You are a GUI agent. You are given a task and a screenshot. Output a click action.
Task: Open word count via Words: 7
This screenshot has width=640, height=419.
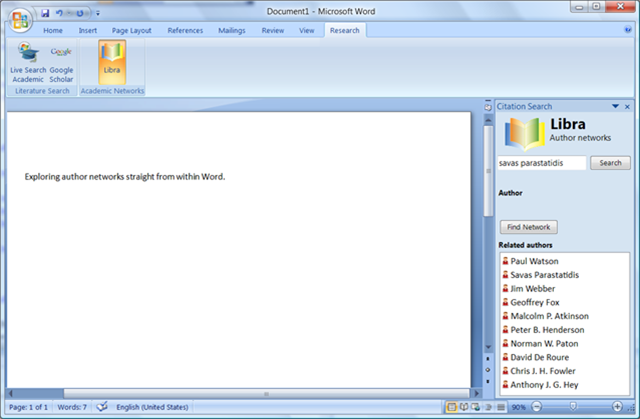coord(72,407)
